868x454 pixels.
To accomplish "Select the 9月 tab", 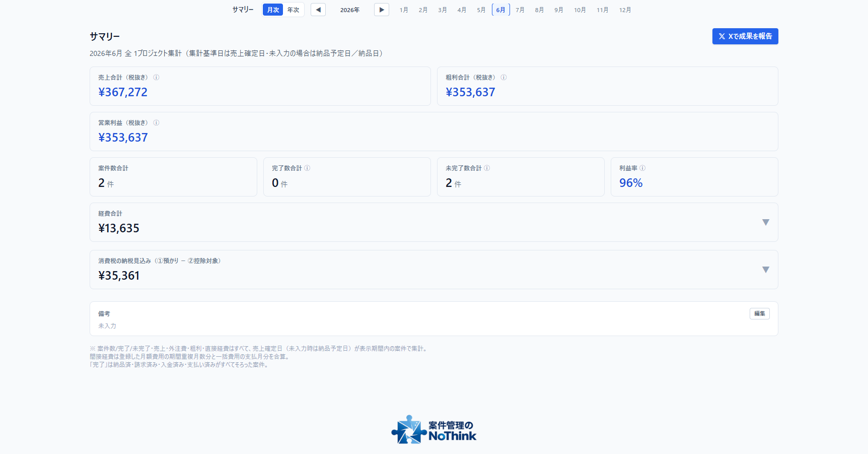I will [559, 10].
